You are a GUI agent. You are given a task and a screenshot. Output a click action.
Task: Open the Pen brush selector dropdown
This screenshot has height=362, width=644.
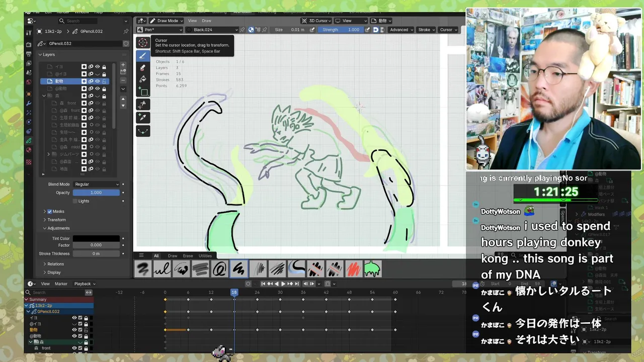click(x=160, y=30)
